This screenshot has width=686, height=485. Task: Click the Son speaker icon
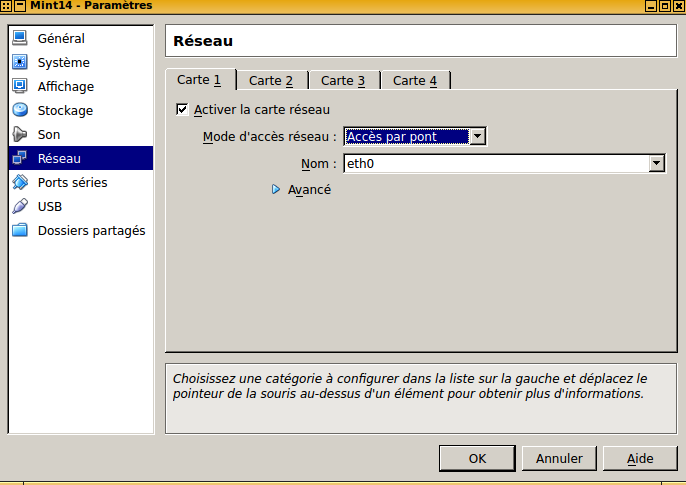click(x=20, y=134)
